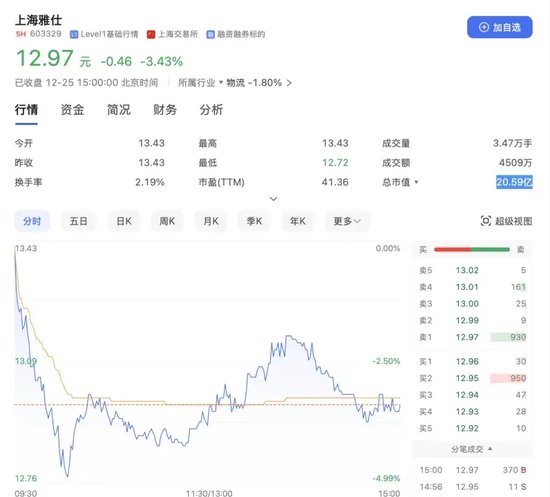Select the 月K chart period

[x=211, y=221]
